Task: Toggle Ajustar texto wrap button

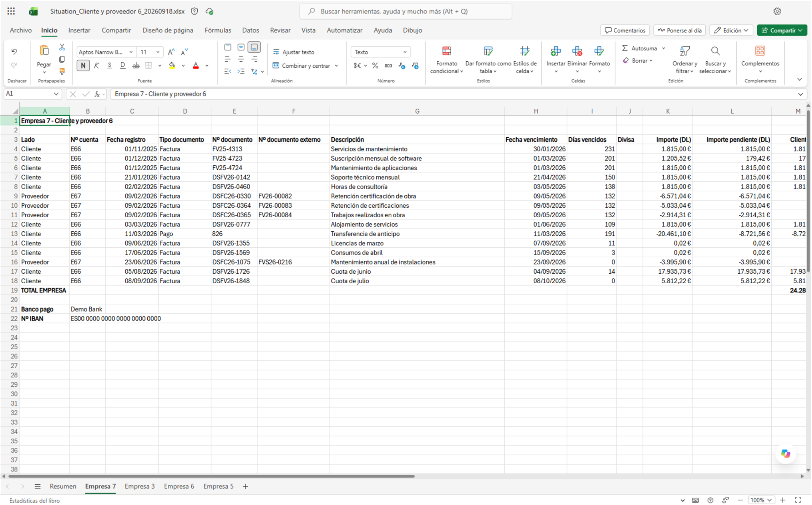Action: (x=294, y=52)
